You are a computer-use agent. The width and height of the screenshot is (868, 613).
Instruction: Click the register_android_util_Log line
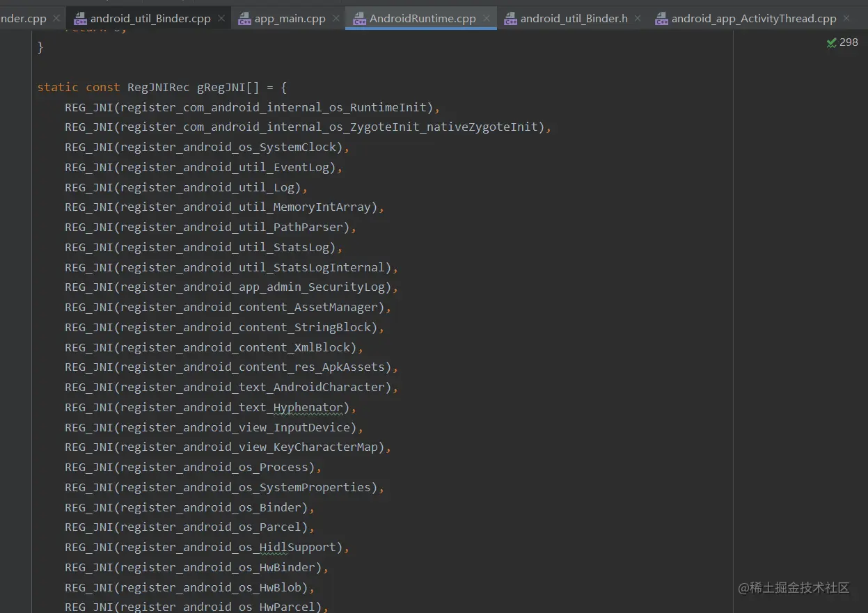point(187,187)
